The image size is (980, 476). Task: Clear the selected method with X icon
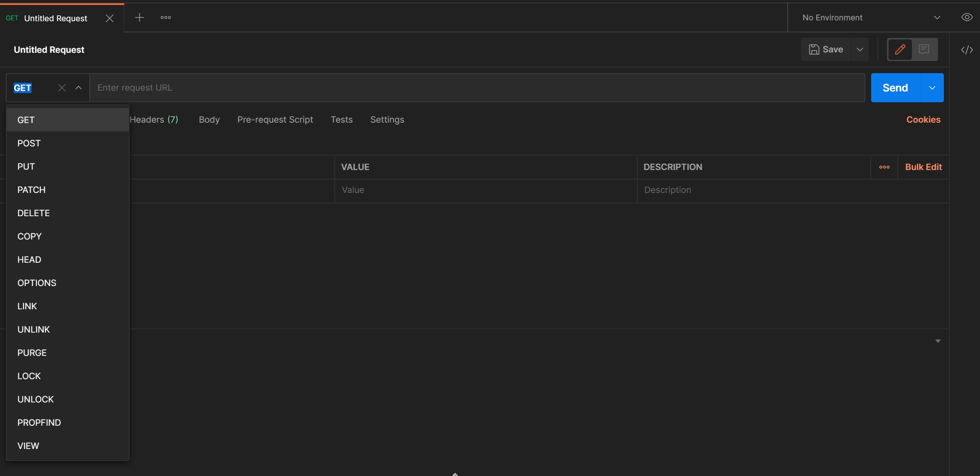click(62, 88)
